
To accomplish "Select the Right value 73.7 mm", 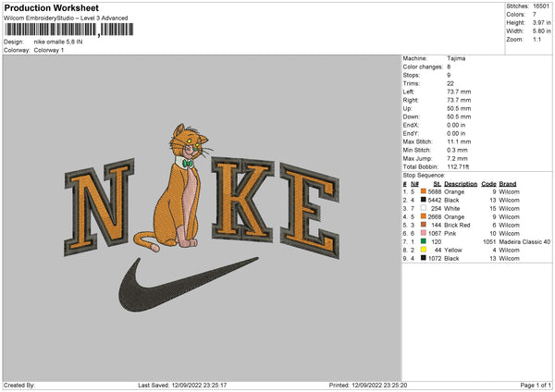I will (459, 100).
